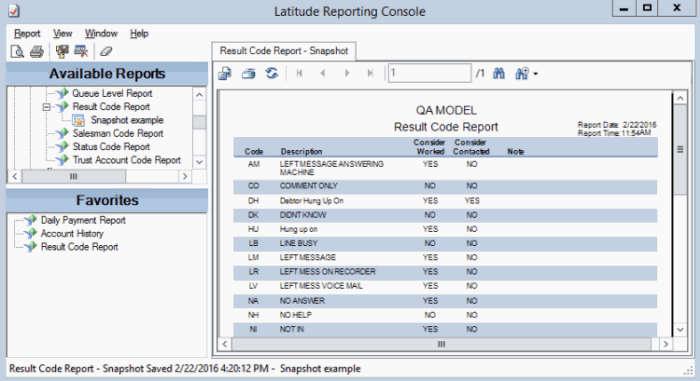Go to next page of report

[x=347, y=73]
